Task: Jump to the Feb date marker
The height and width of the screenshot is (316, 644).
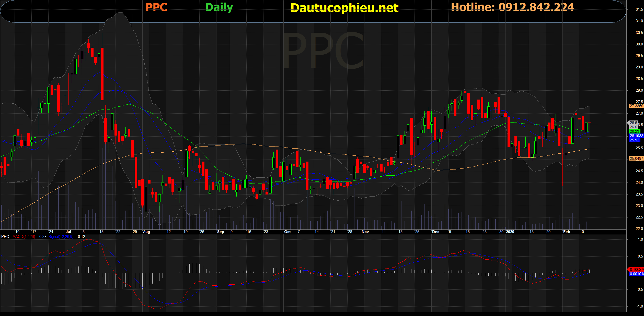Action: click(567, 232)
